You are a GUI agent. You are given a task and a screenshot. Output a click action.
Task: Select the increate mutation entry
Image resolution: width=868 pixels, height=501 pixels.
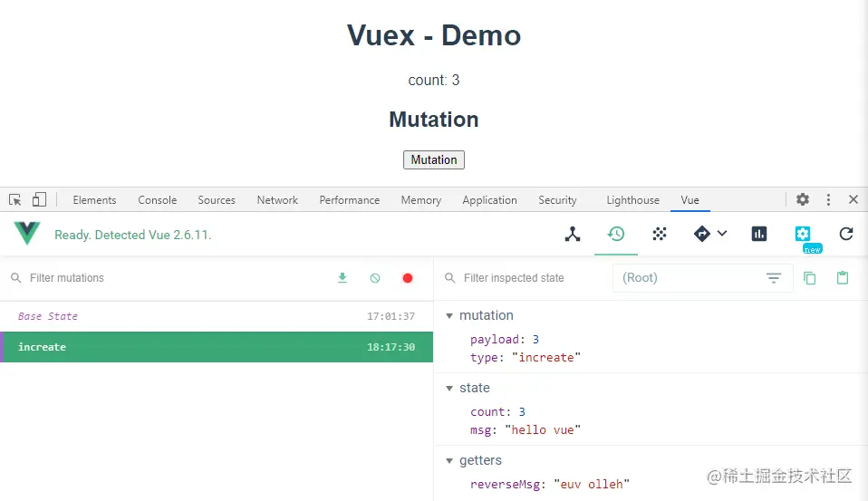(216, 347)
